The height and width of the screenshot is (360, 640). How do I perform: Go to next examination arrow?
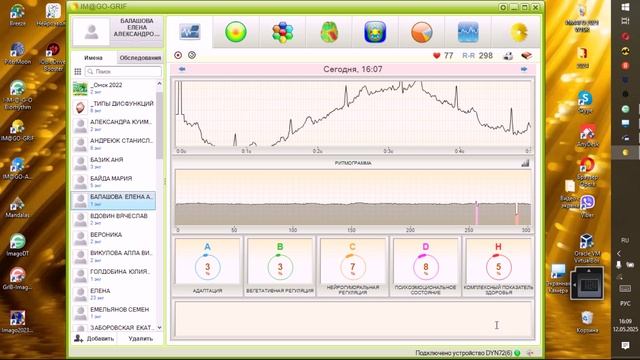(x=524, y=69)
